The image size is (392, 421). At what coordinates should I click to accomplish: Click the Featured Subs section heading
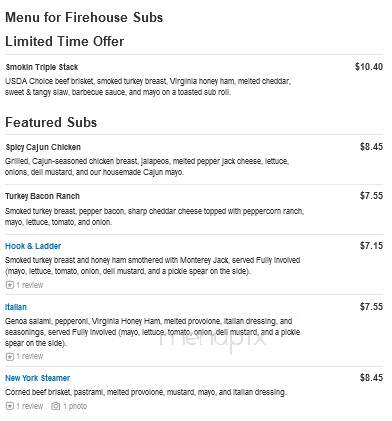51,122
